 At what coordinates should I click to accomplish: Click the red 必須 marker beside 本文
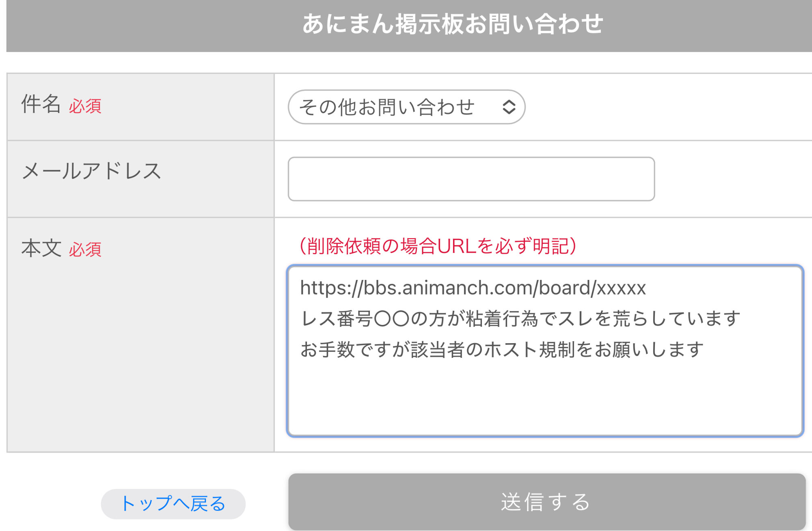(85, 249)
